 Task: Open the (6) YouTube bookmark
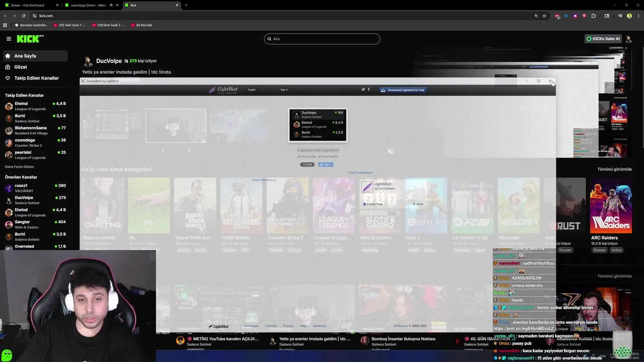point(141,25)
